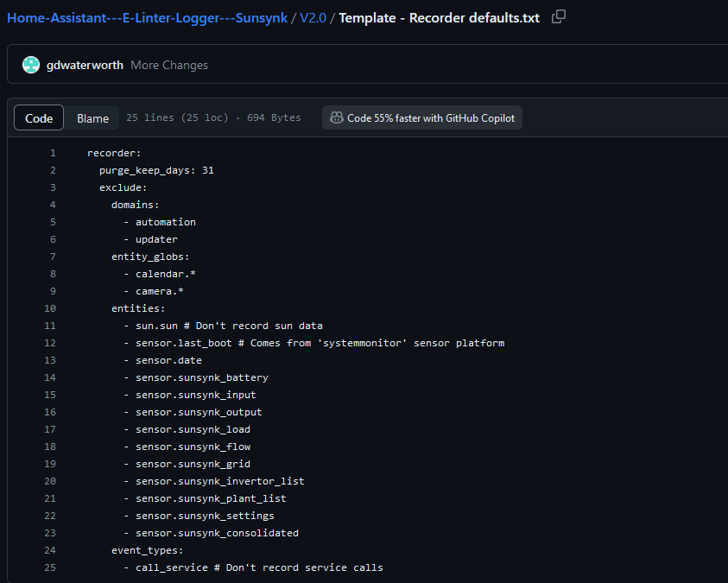Click the '- updater' entry
Image resolution: width=728 pixels, height=583 pixels.
(150, 239)
